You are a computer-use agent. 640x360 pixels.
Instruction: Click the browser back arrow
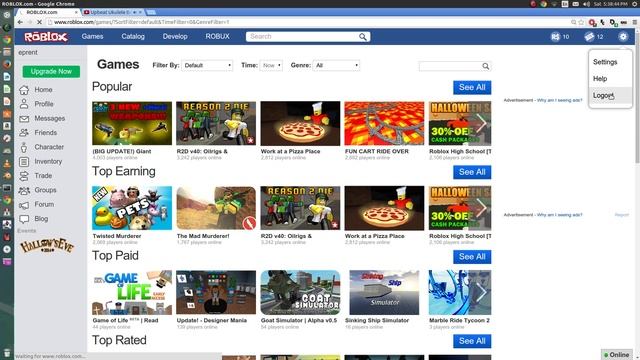click(x=20, y=22)
